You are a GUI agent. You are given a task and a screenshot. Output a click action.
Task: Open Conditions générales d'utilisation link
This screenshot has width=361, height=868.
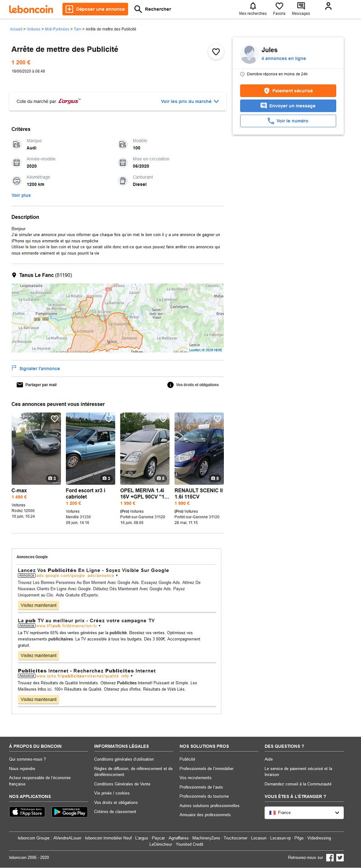coord(124,759)
